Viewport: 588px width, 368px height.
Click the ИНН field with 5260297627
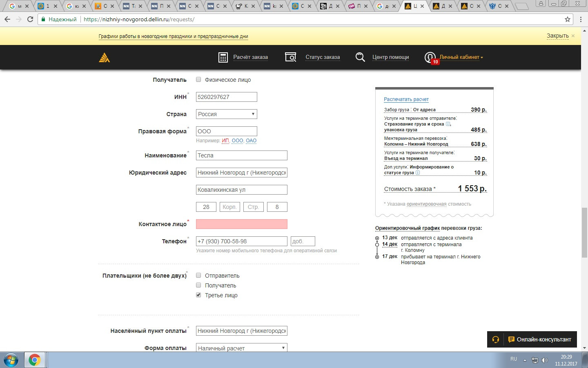point(227,97)
